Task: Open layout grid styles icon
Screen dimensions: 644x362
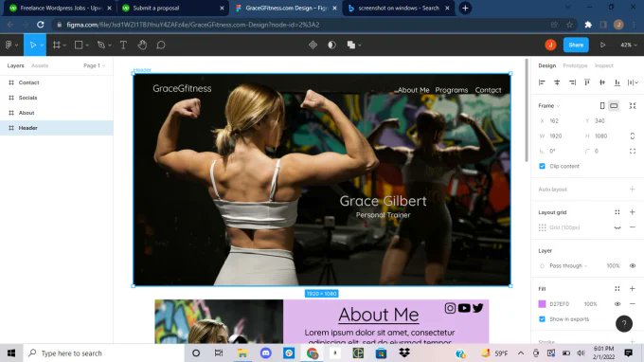Action: [x=617, y=212]
